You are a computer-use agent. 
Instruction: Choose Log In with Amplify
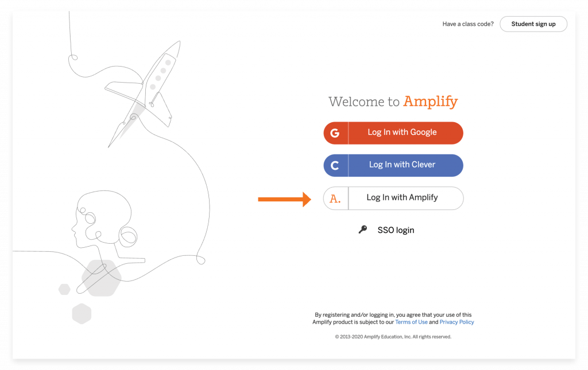393,198
